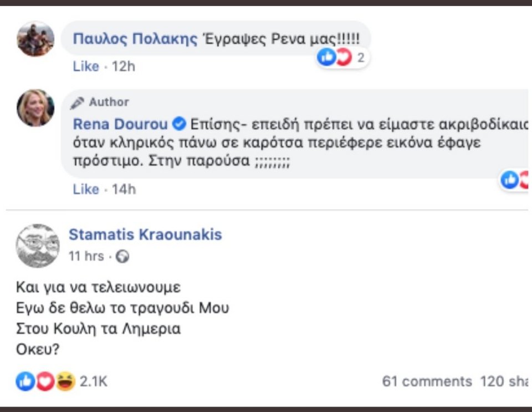Click the blue like reaction icon under the post

click(25, 382)
